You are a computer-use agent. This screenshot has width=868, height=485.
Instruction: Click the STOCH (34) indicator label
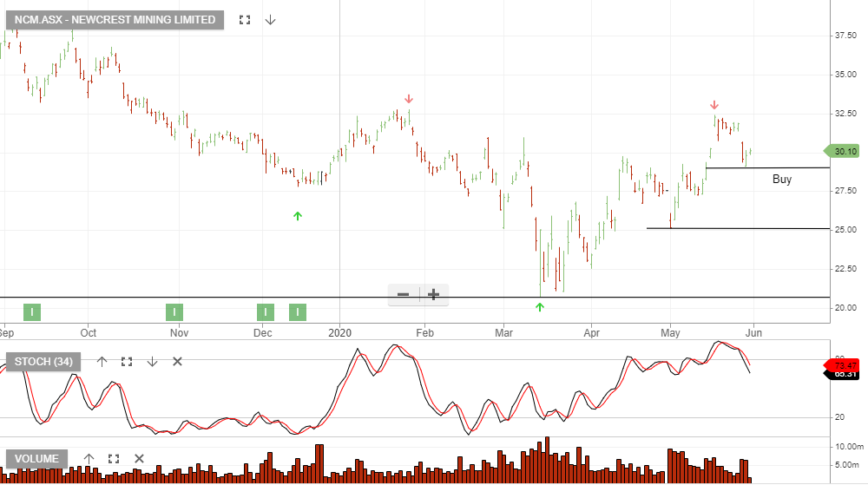click(43, 362)
